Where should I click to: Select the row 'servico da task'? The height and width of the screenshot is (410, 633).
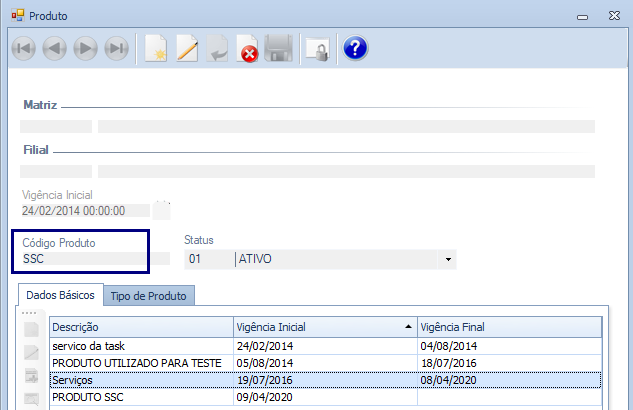click(x=325, y=346)
